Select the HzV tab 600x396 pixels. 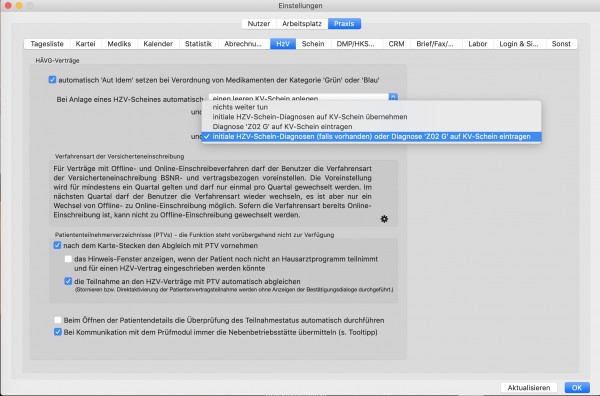[x=283, y=44]
